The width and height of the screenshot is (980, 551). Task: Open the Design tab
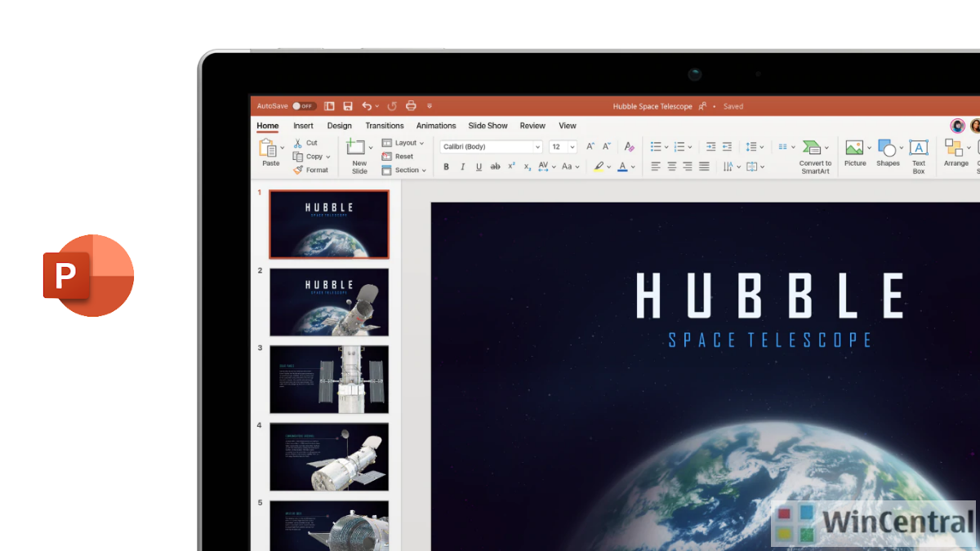click(340, 126)
